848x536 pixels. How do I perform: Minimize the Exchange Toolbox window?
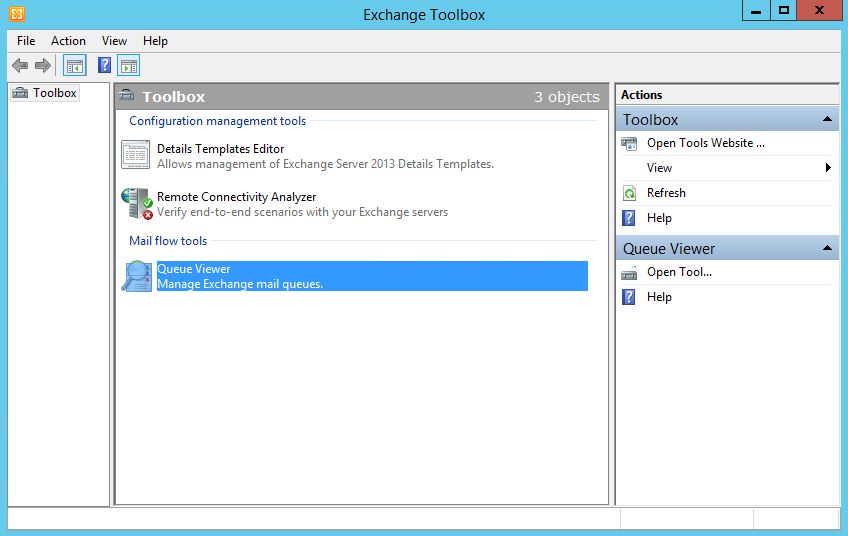point(756,10)
